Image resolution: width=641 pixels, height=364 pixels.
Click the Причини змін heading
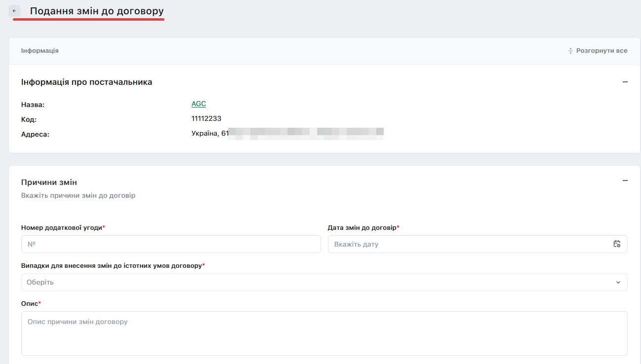(49, 182)
